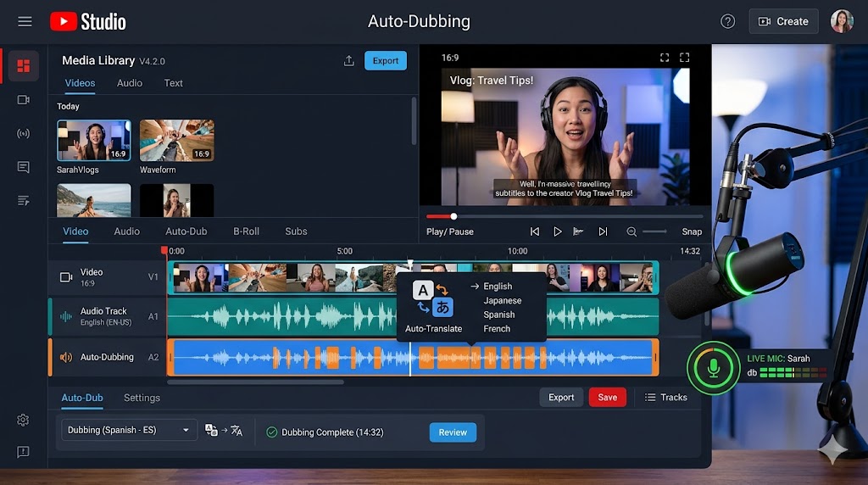The height and width of the screenshot is (485, 868).
Task: Click the preview progress slider handle
Action: 454,216
